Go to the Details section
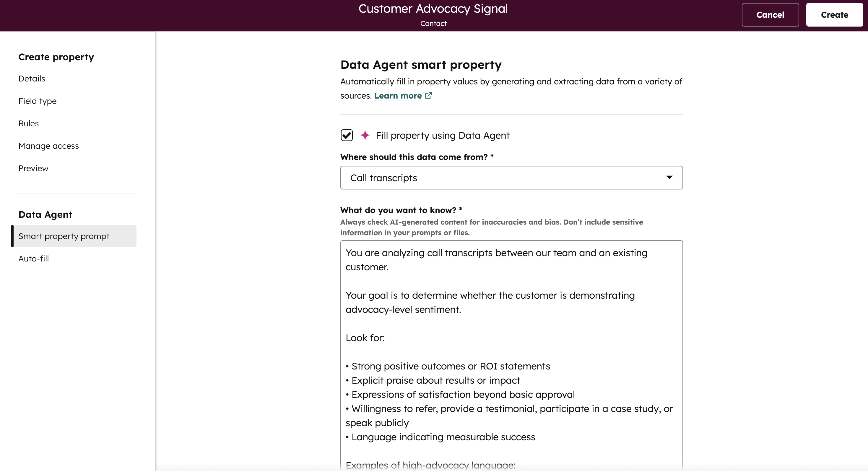Screen dimensions: 868x471 point(31,78)
